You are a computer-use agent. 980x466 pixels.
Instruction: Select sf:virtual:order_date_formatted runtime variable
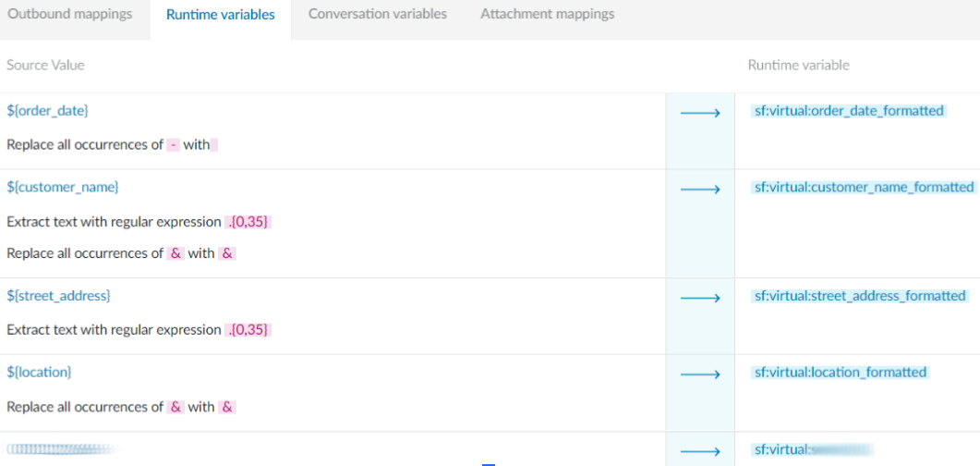pos(849,111)
